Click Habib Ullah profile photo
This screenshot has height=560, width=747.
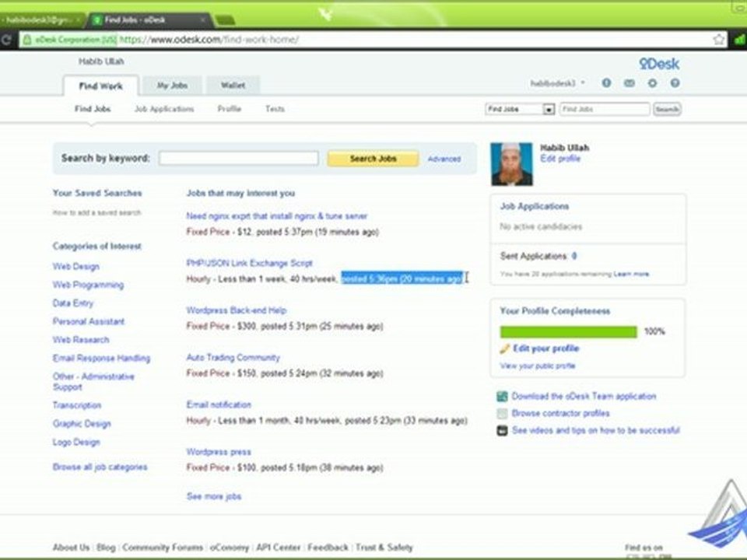click(x=512, y=164)
